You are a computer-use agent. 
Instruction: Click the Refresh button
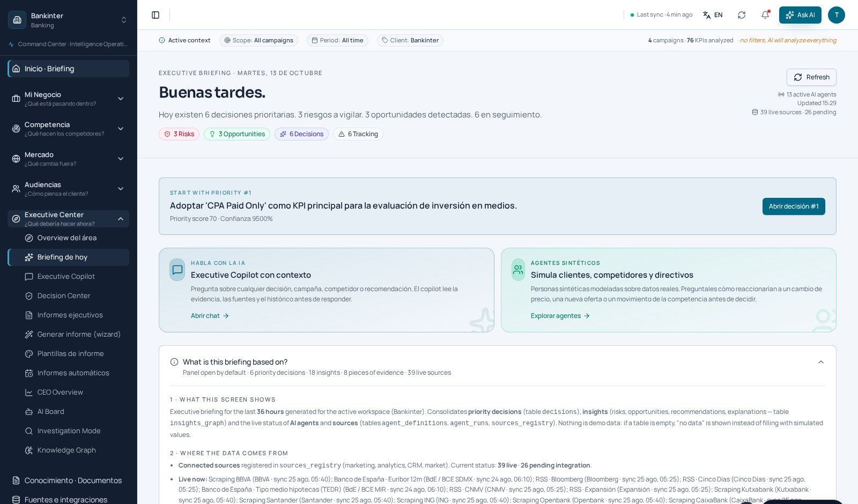pyautogui.click(x=811, y=77)
